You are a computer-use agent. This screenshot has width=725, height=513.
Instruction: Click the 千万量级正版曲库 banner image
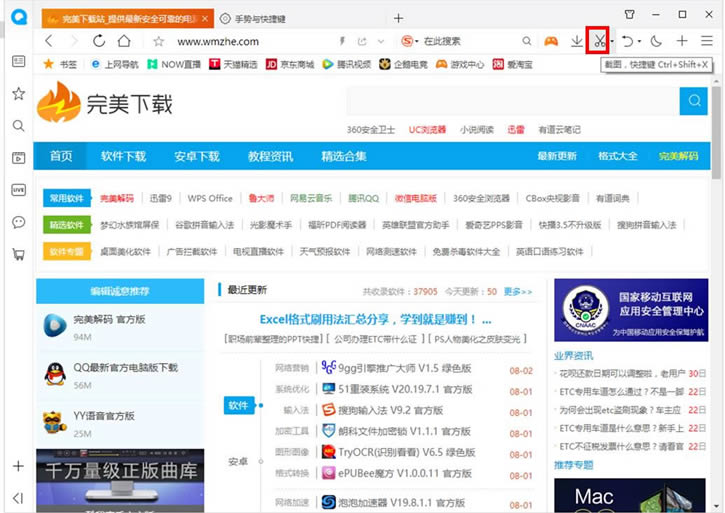point(120,480)
